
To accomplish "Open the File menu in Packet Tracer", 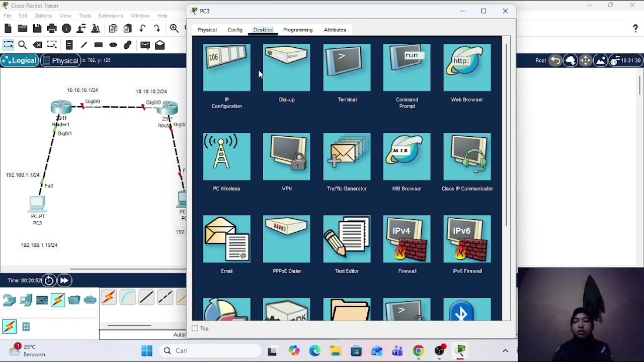I will 8,16.
